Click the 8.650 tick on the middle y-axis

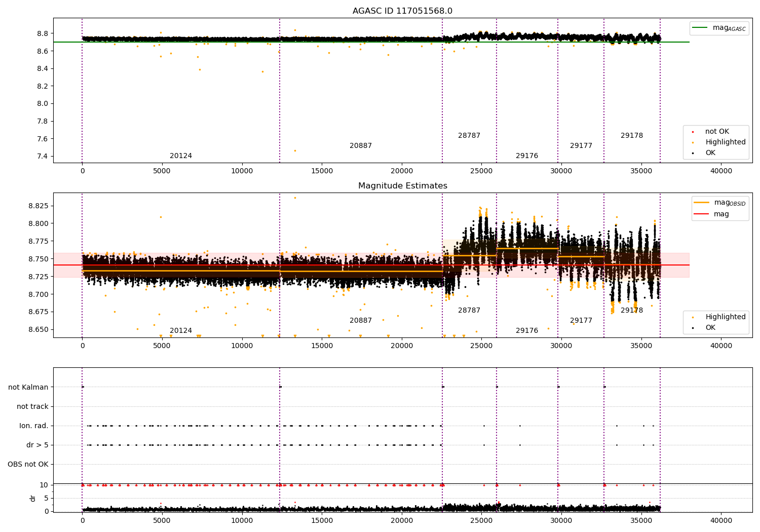39,329
